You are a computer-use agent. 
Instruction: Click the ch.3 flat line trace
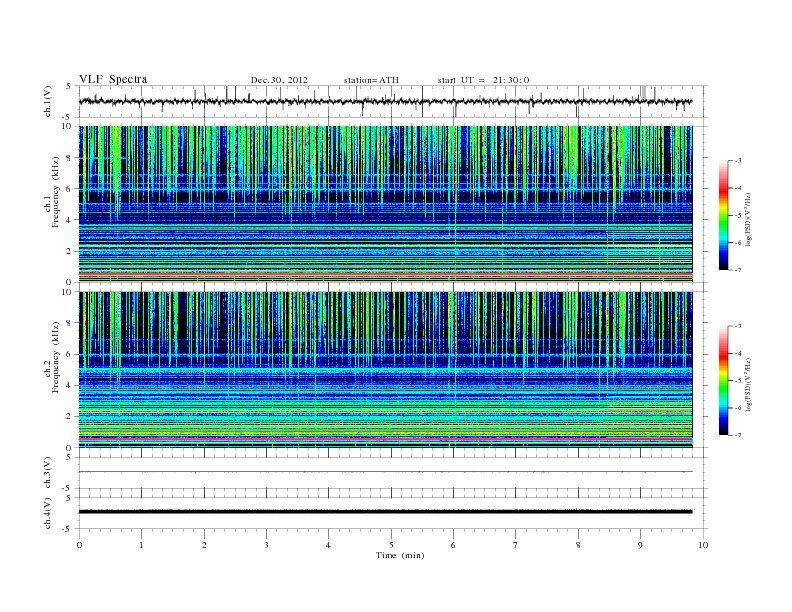point(385,472)
